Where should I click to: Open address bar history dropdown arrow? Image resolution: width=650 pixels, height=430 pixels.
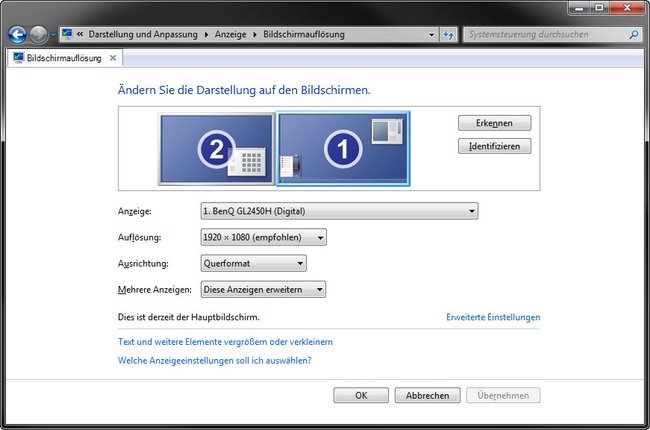tap(431, 34)
